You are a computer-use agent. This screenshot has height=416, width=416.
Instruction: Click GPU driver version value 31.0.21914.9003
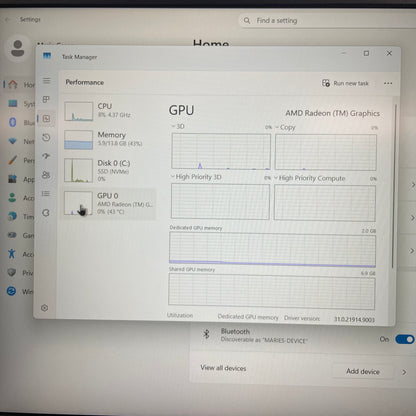354,319
